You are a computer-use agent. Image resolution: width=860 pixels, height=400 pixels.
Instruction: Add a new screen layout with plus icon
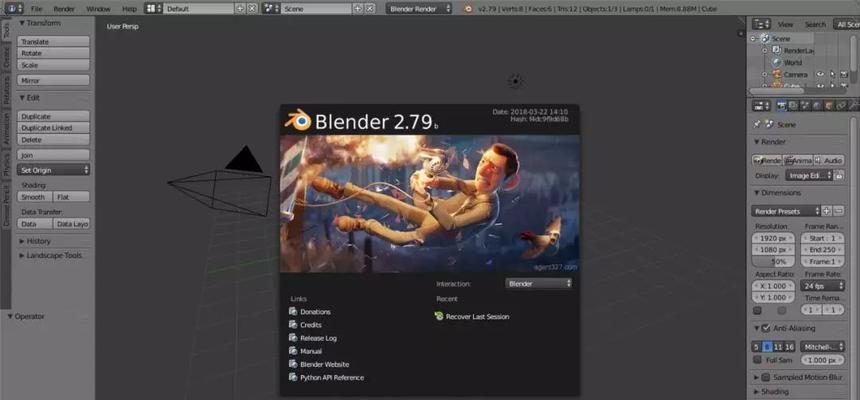(240, 9)
